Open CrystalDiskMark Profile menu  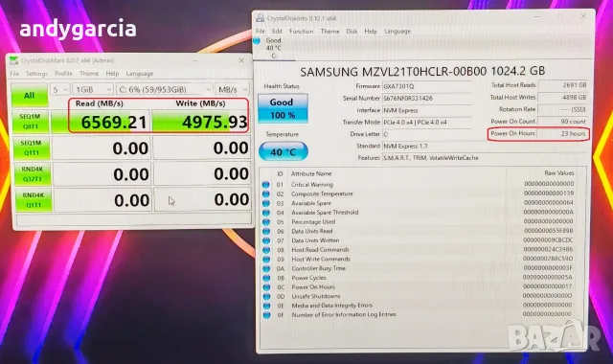pos(64,74)
